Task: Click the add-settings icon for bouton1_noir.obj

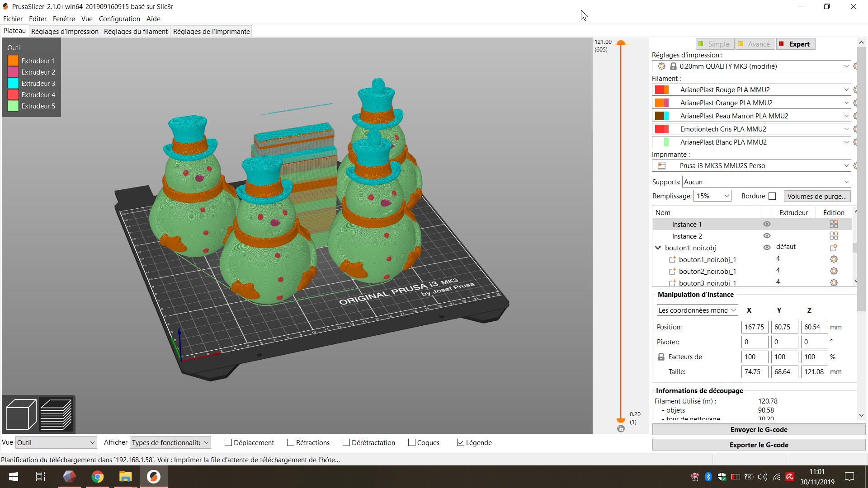Action: tap(834, 248)
